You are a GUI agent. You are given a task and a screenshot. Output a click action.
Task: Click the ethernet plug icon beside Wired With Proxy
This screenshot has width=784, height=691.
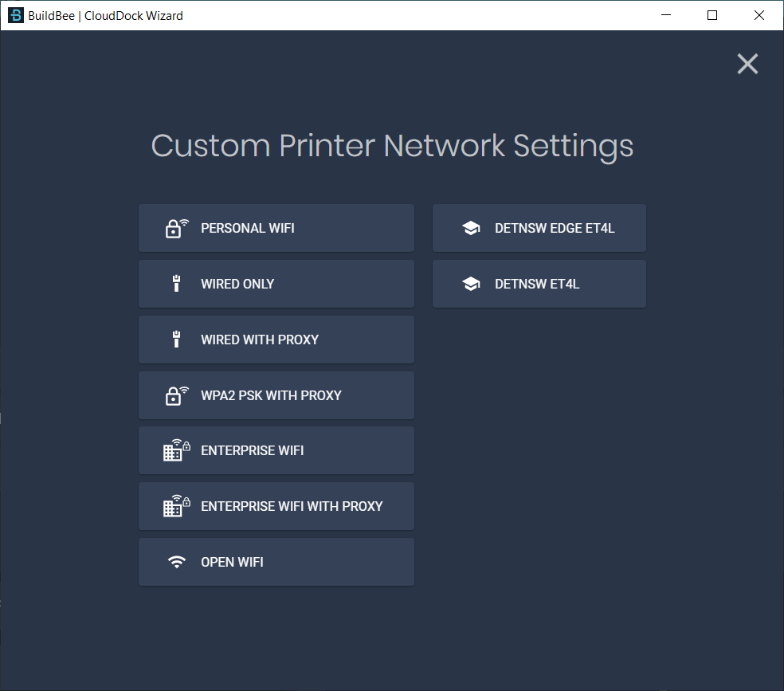point(176,340)
